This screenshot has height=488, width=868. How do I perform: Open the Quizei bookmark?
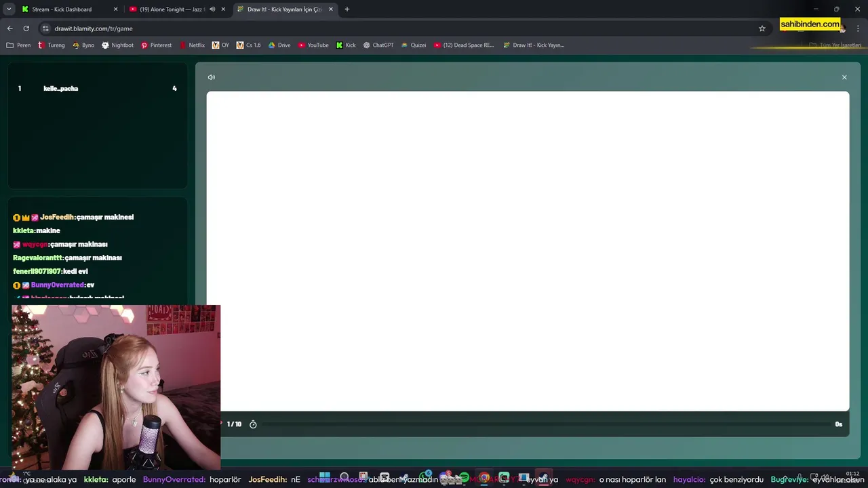coord(414,45)
